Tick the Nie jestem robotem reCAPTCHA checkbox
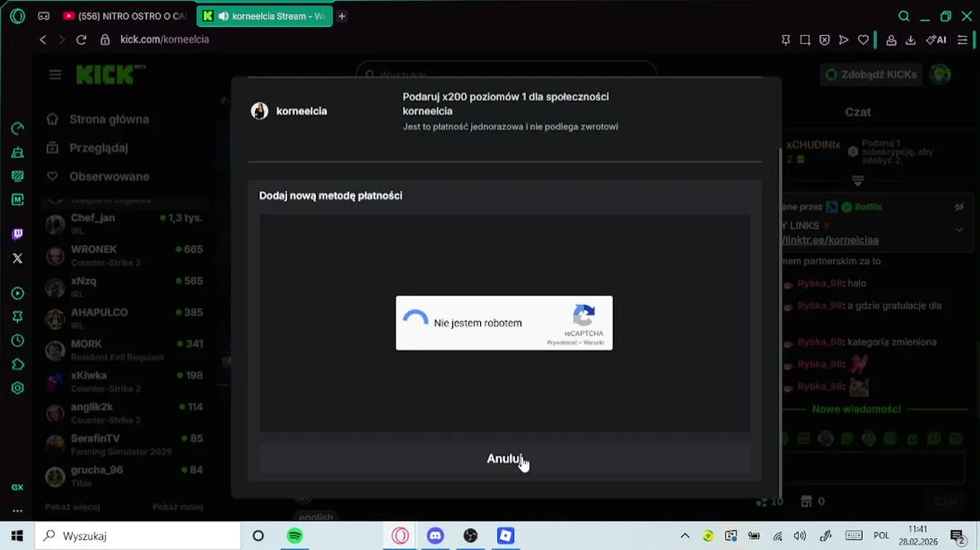The image size is (980, 550). [415, 323]
